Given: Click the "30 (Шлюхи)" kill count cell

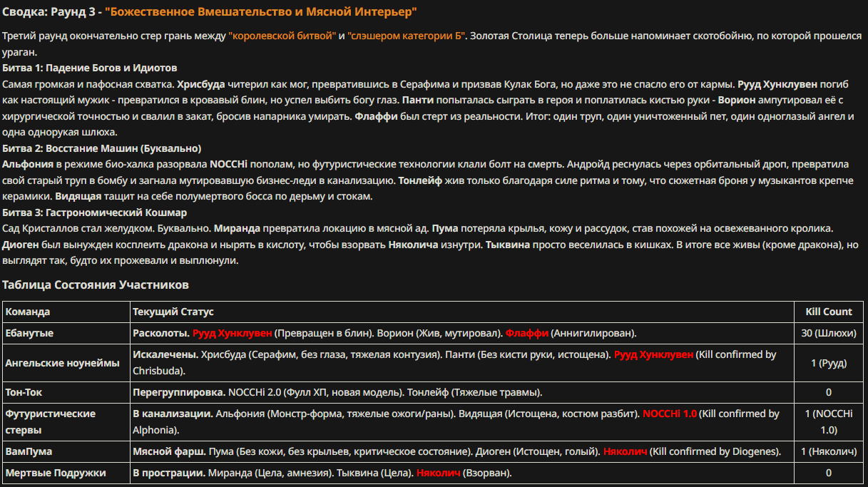Looking at the screenshot, I should 829,333.
